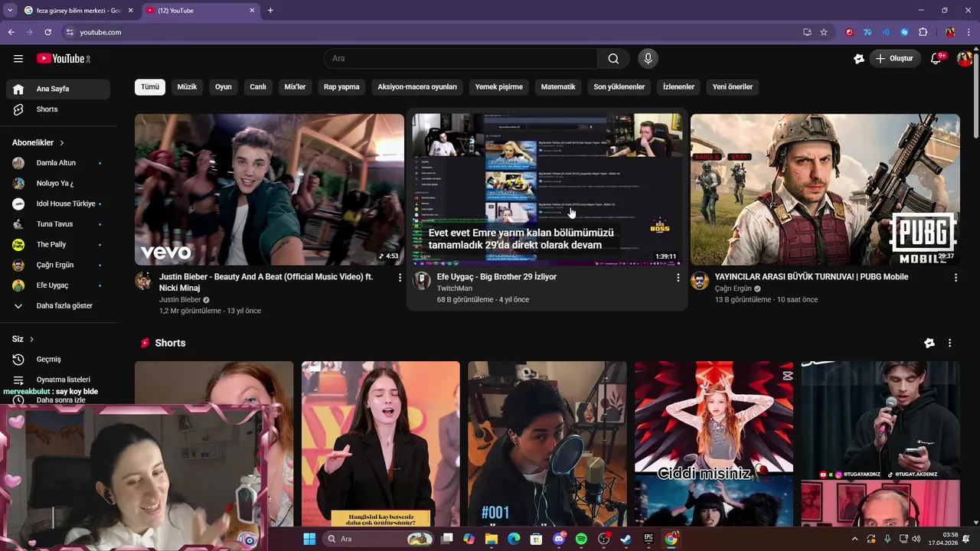
Task: Start voice search with the microphone
Action: pos(648,58)
